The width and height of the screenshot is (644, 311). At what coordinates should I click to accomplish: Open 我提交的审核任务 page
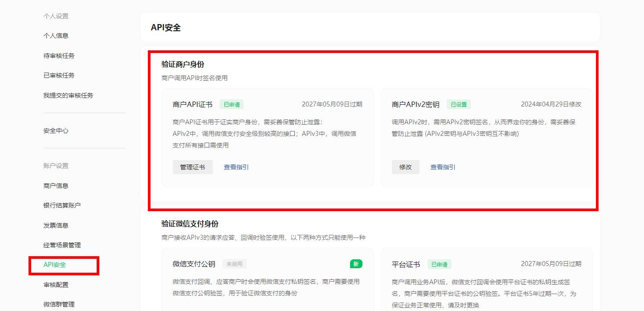click(x=68, y=95)
